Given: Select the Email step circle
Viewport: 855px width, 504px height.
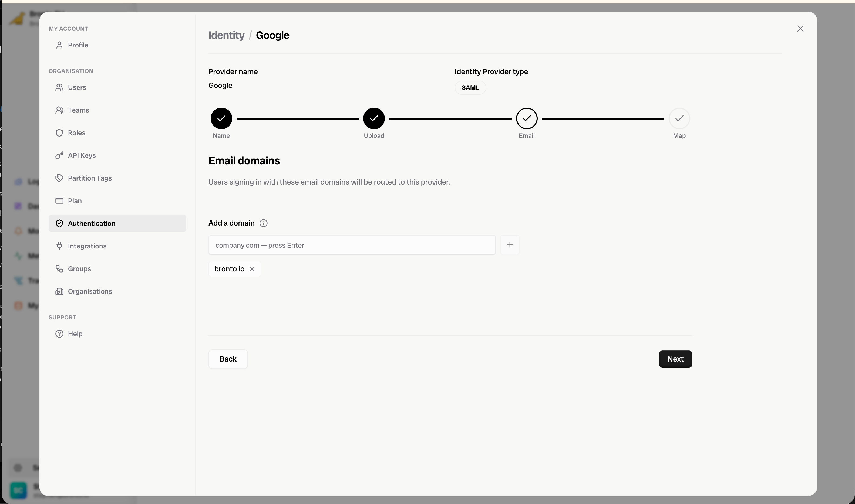Looking at the screenshot, I should [526, 118].
